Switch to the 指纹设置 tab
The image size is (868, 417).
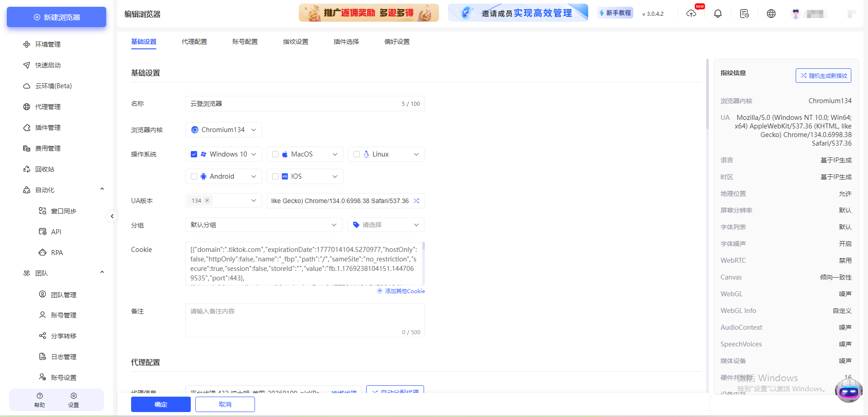click(295, 41)
